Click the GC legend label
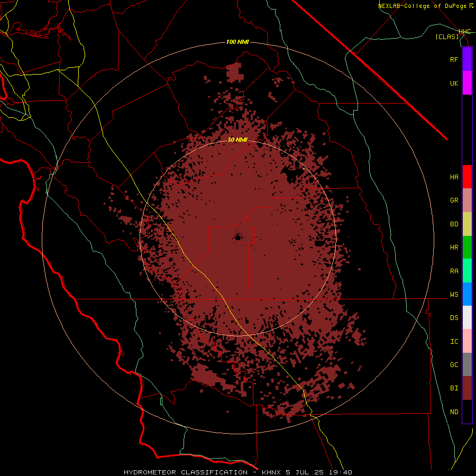The height and width of the screenshot is (476, 476). 454,365
